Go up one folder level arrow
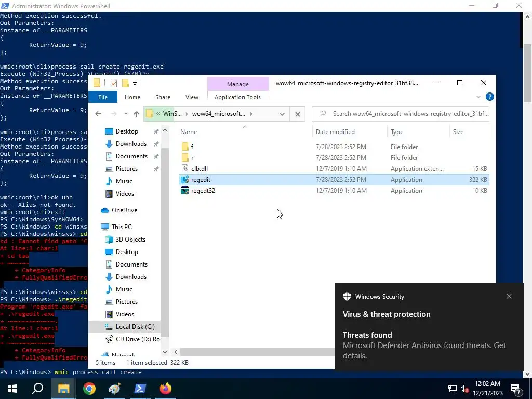 click(x=137, y=114)
